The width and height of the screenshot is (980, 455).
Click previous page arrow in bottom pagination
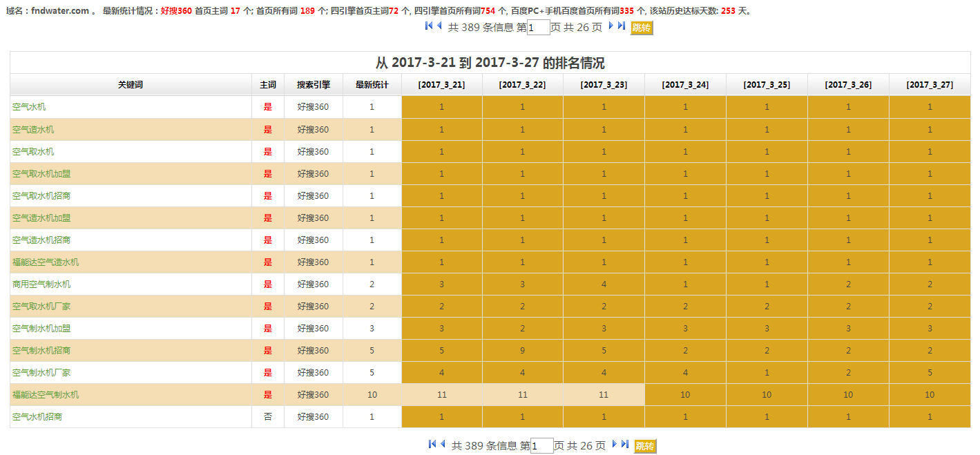pos(443,445)
